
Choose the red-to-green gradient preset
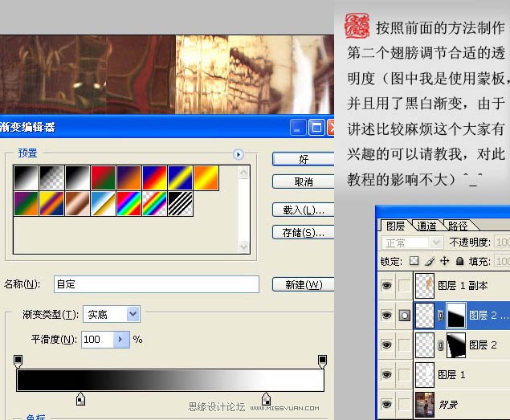coord(104,177)
